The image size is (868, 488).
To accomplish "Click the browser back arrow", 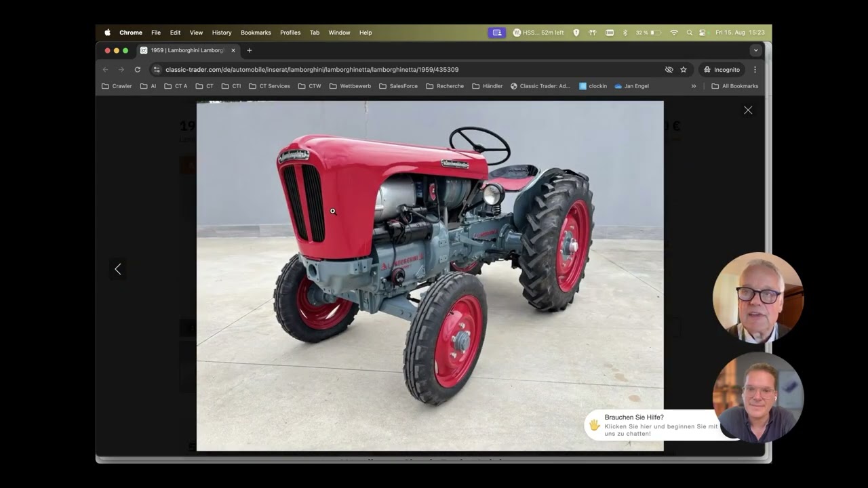I will click(105, 70).
